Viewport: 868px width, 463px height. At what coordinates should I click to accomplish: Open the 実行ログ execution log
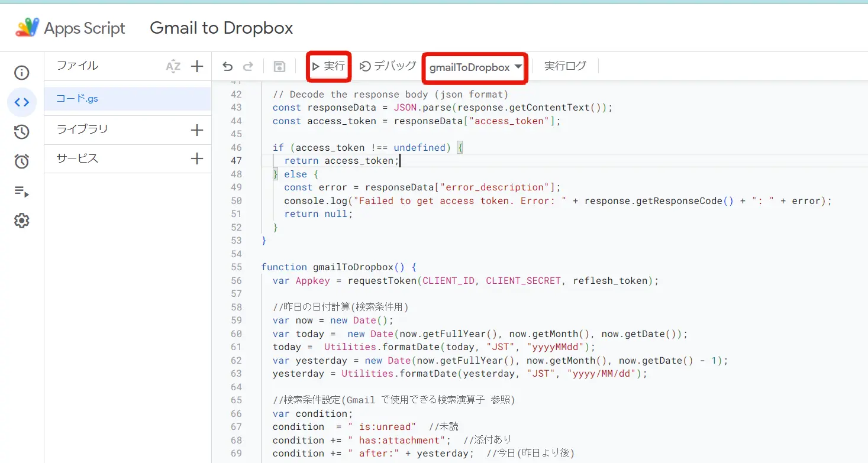pos(565,66)
